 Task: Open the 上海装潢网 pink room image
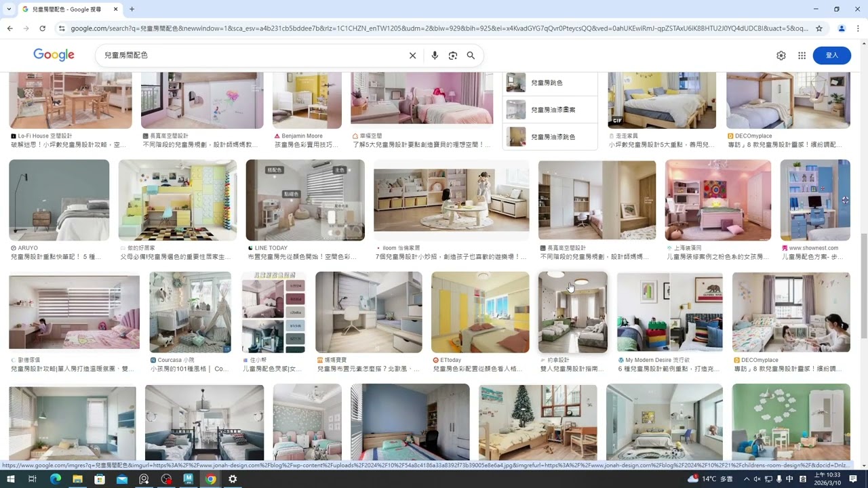tap(718, 200)
